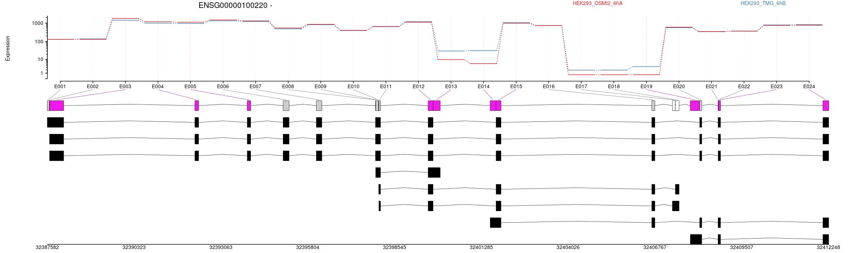
Task: Click genomic coordinate 32406767
Action: [x=655, y=248]
